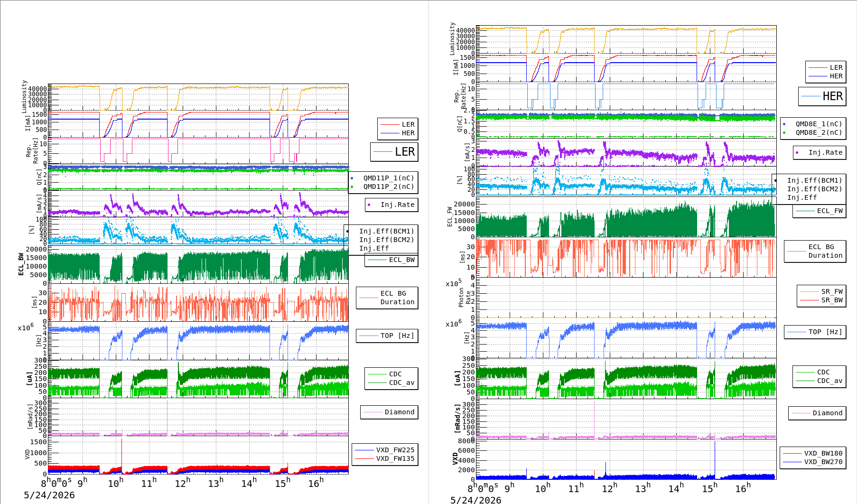Viewport: 857px width, 504px height.
Task: Click the [mRad/s] axis label in the HER panel
Action: pyautogui.click(x=458, y=418)
